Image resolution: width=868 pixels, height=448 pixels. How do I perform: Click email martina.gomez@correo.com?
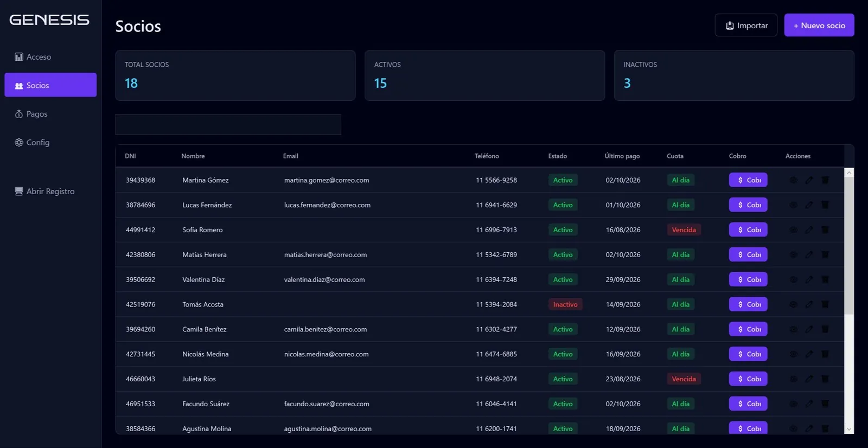(x=327, y=180)
